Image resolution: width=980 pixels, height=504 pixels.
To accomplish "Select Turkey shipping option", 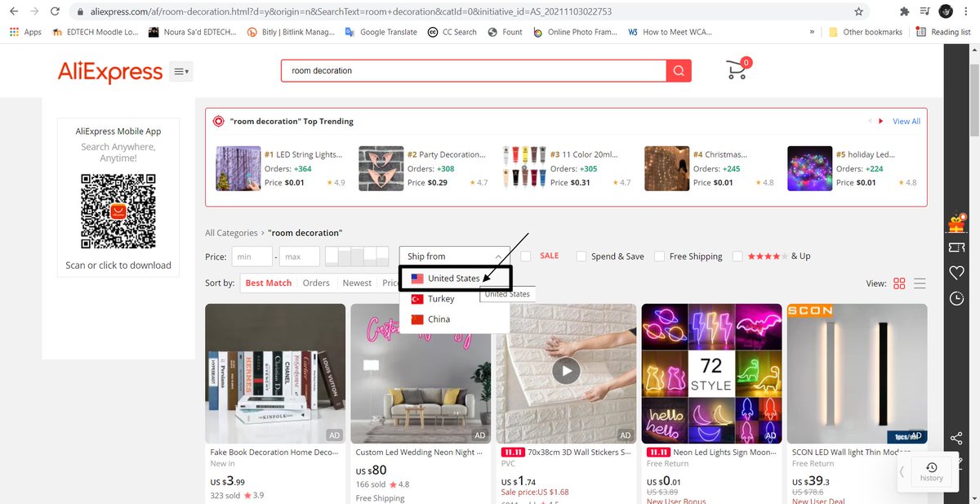I will click(455, 299).
